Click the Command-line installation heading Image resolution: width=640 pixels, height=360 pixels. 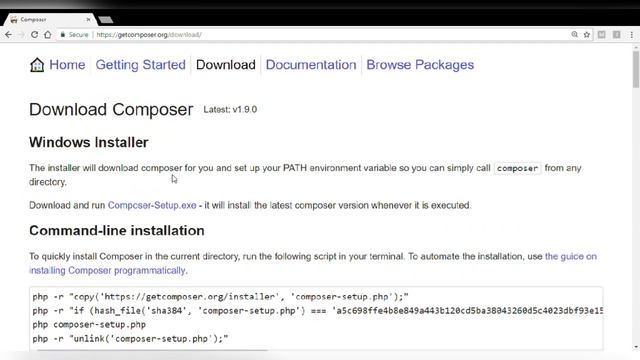(117, 231)
